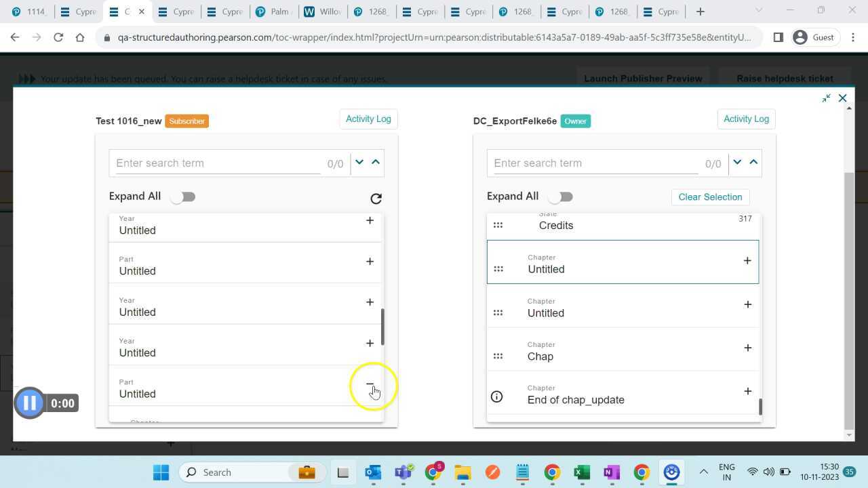Toggle Expand All in the DC_ExportFelke6e panel

coord(560,197)
